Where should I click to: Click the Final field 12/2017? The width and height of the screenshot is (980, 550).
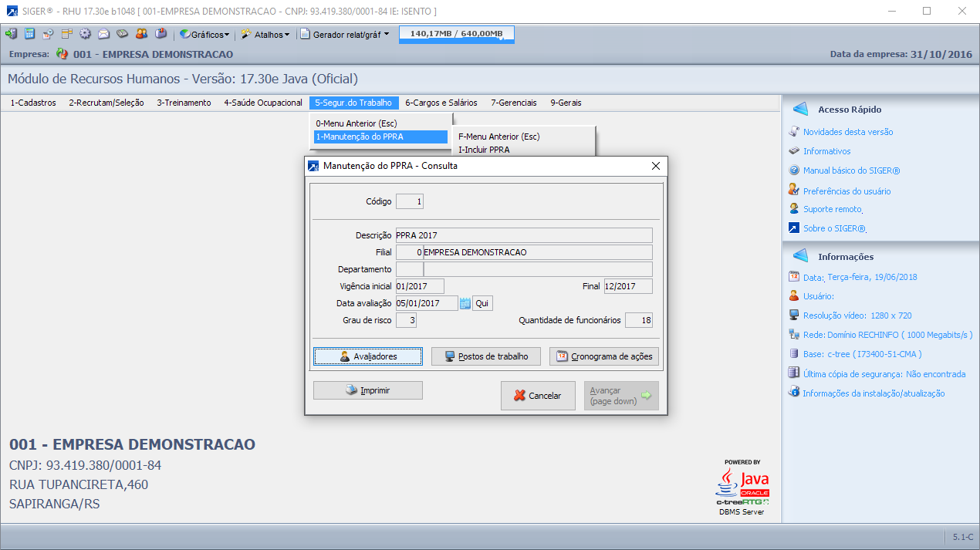click(x=628, y=286)
